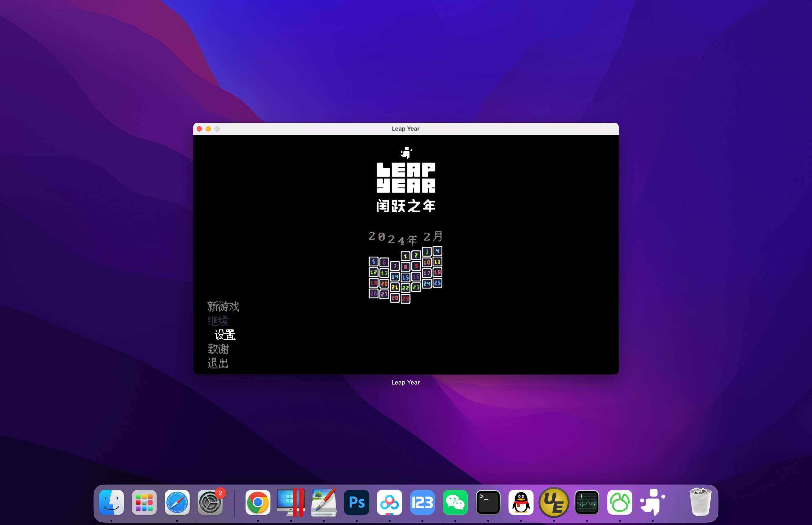Close the Leap Year window
The height and width of the screenshot is (525, 812).
point(199,129)
